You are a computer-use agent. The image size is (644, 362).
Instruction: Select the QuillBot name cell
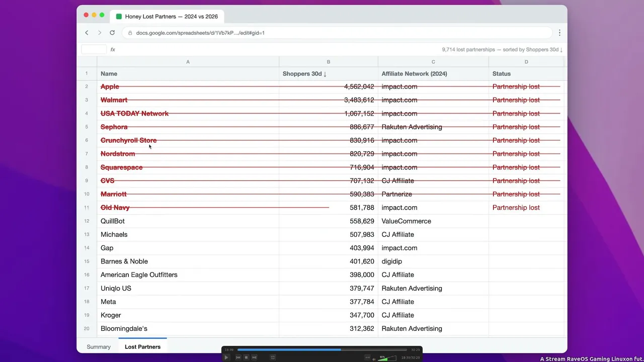188,221
